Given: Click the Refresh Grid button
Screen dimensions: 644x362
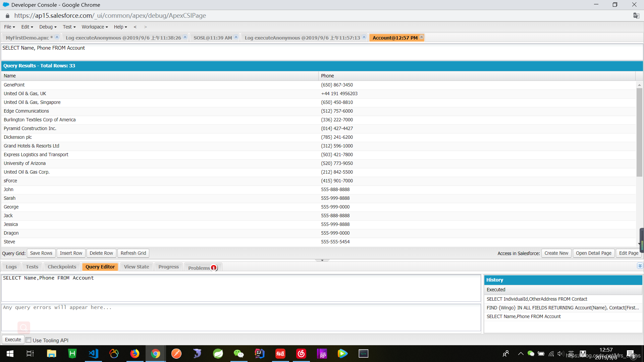Looking at the screenshot, I should point(133,253).
